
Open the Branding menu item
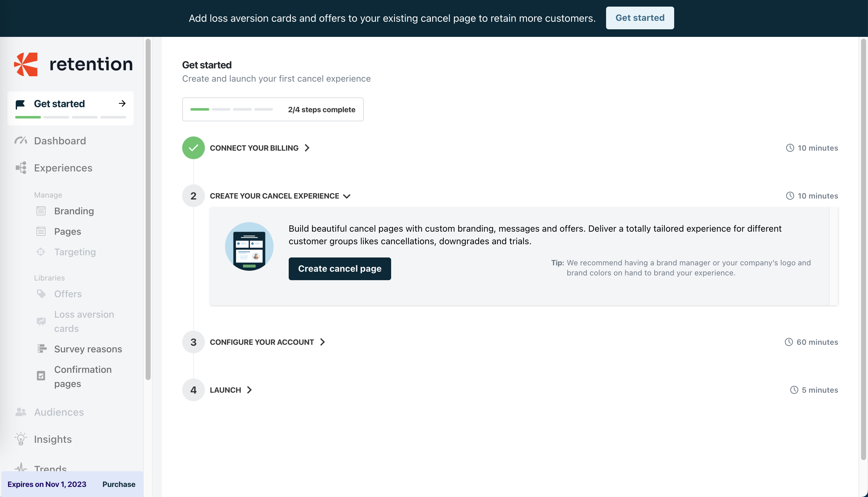click(74, 211)
